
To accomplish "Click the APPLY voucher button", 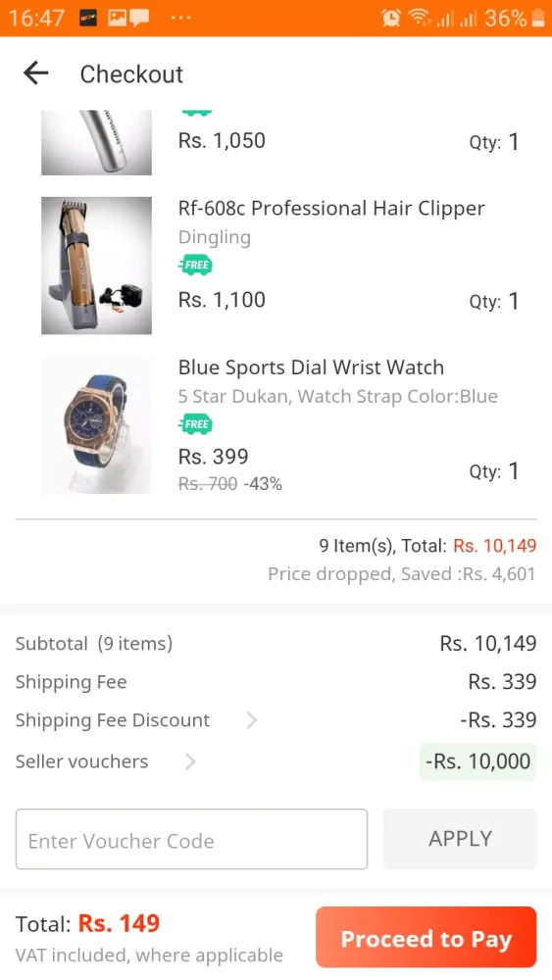I will coord(460,839).
